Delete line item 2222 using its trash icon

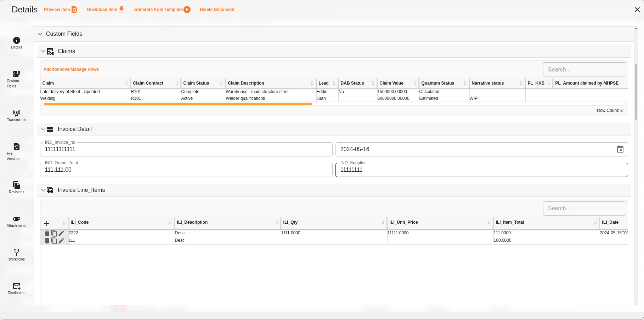point(47,233)
